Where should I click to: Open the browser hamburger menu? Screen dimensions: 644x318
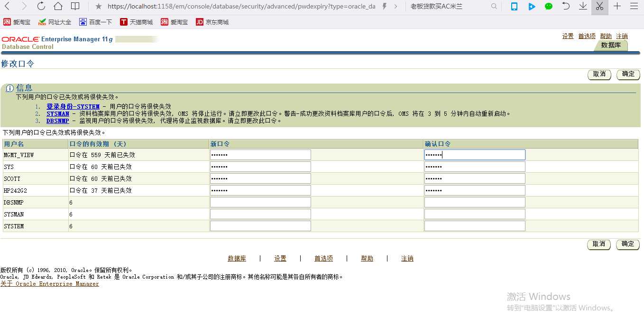pos(634,6)
